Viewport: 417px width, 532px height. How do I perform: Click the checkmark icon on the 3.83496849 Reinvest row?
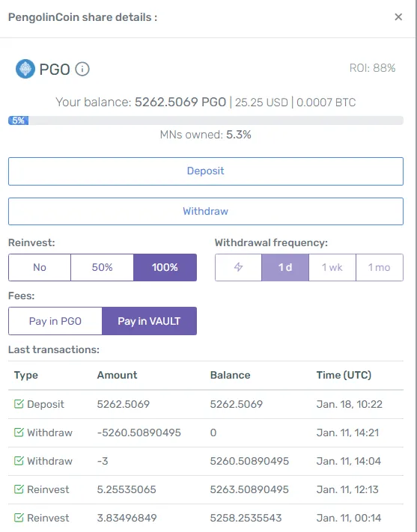(x=19, y=518)
